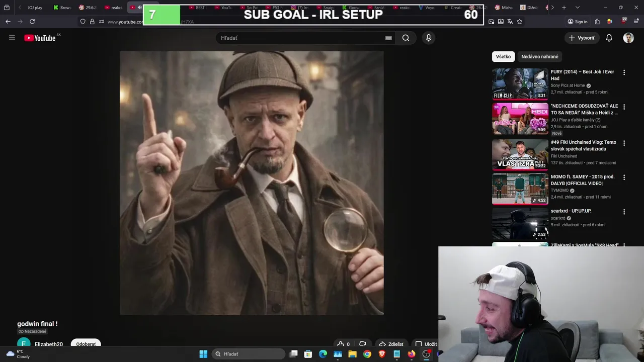Screen dimensions: 644x362
Task: Launch Microsoft Store from taskbar
Action: click(x=308, y=354)
